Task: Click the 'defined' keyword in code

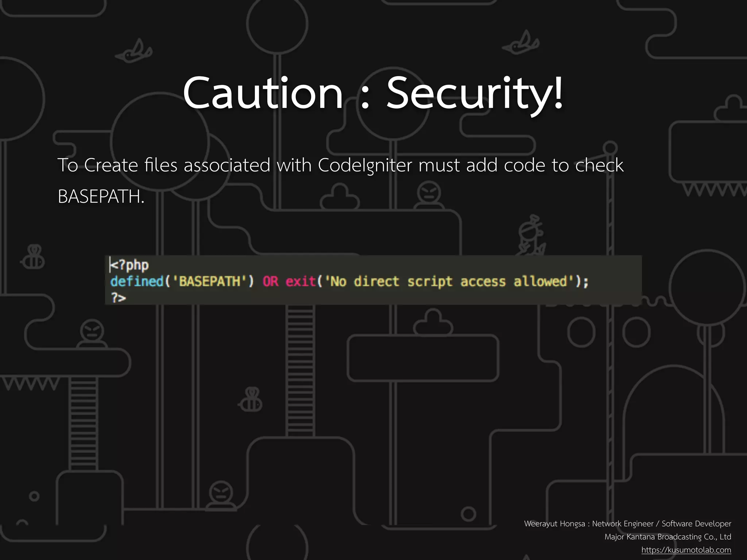Action: (137, 281)
